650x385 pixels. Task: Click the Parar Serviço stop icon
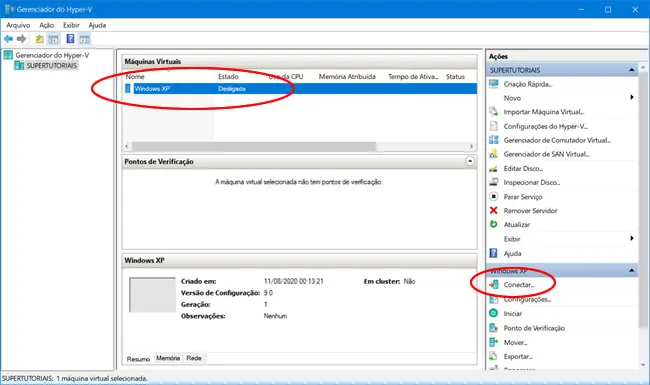(x=494, y=196)
